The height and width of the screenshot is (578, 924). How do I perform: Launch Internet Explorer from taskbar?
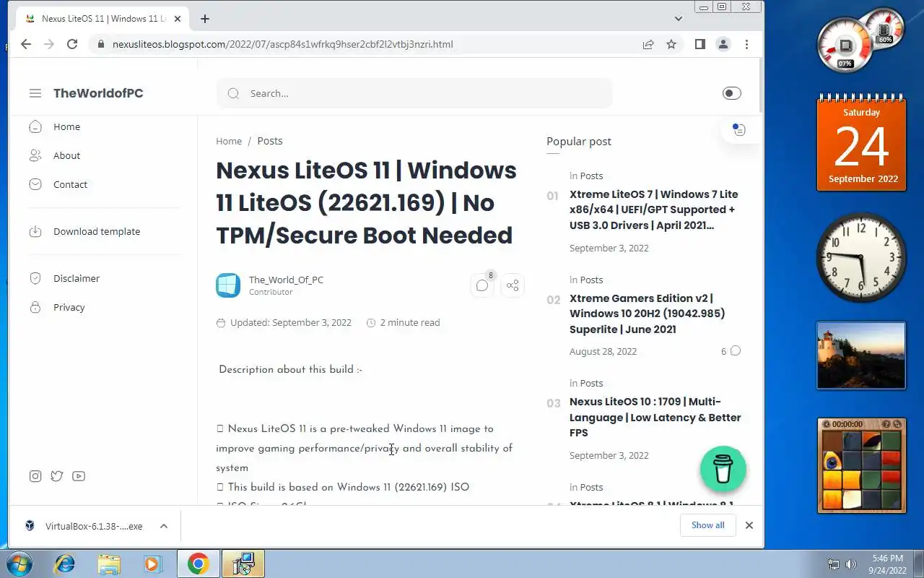pyautogui.click(x=65, y=564)
